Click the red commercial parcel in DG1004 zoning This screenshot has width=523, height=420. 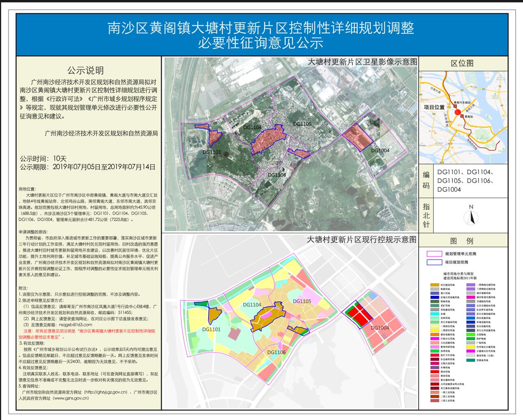coord(358,314)
